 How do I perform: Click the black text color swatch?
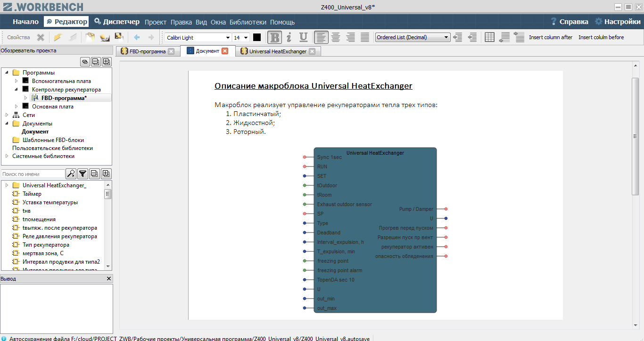[x=257, y=37]
